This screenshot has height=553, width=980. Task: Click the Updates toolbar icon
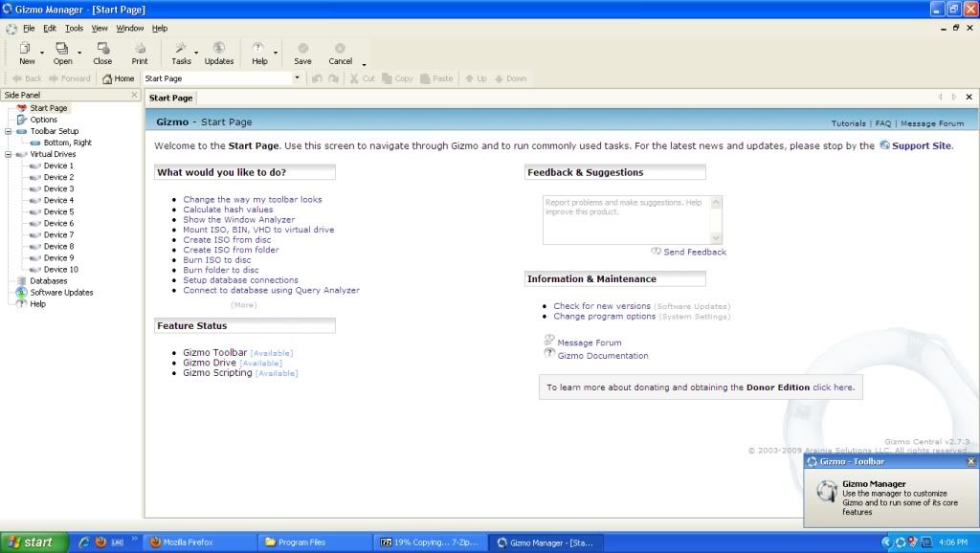tap(219, 54)
